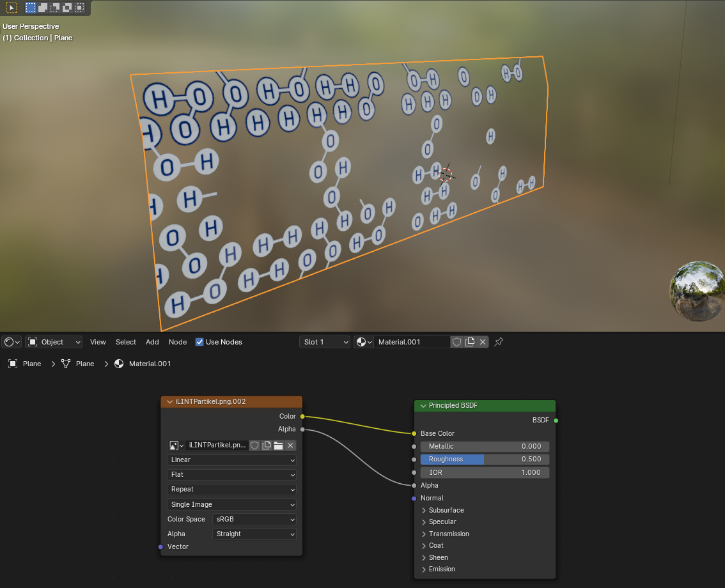725x588 pixels.
Task: Choose the Intersect selection mode icon
Action: (79, 8)
